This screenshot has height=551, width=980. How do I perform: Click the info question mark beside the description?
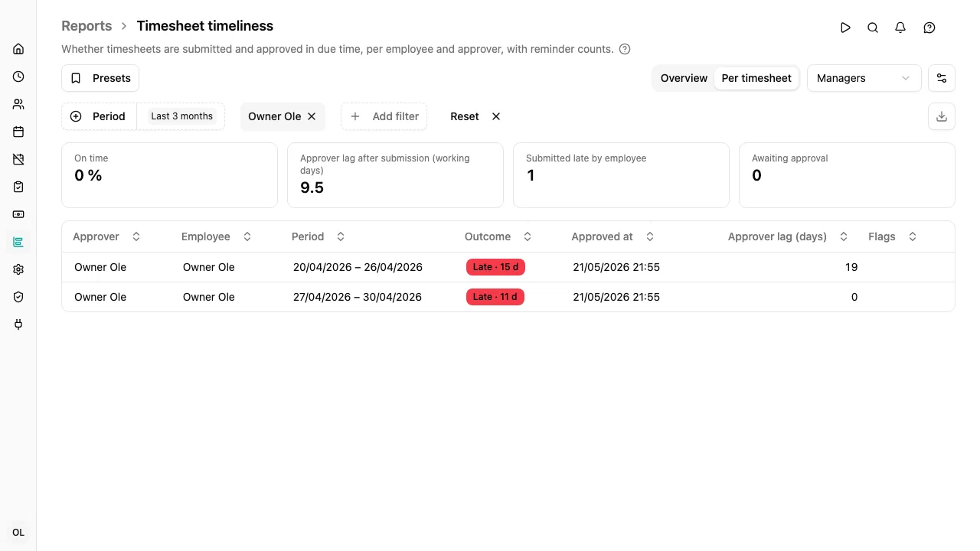625,49
